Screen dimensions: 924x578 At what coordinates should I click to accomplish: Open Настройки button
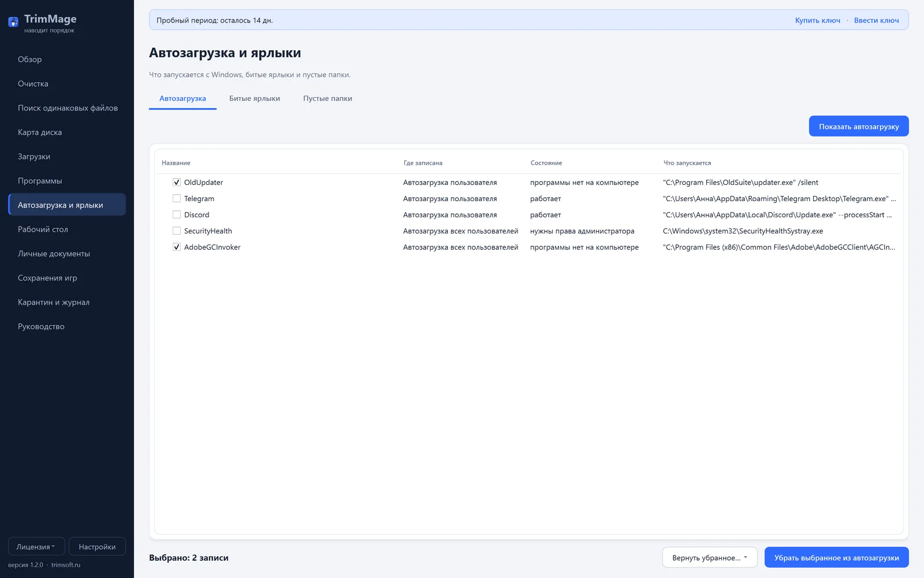pyautogui.click(x=97, y=547)
